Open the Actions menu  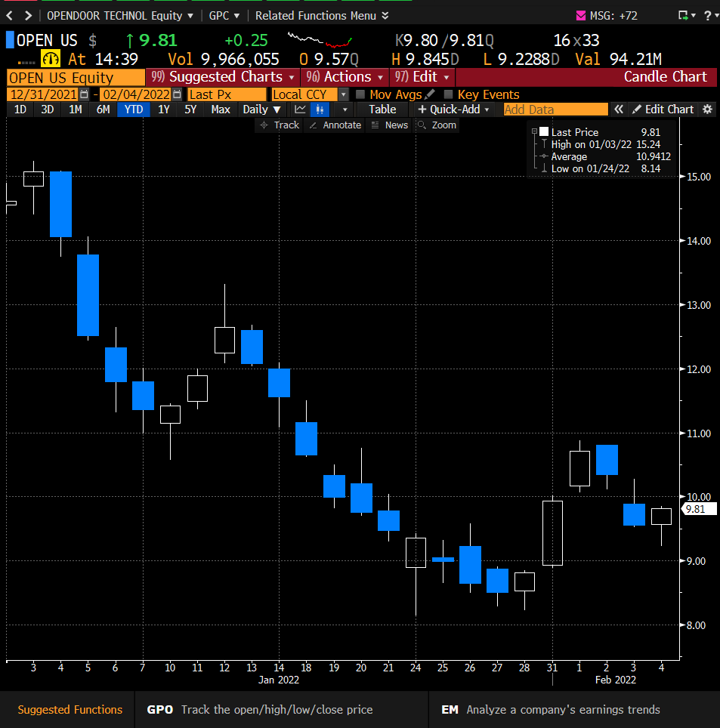345,77
